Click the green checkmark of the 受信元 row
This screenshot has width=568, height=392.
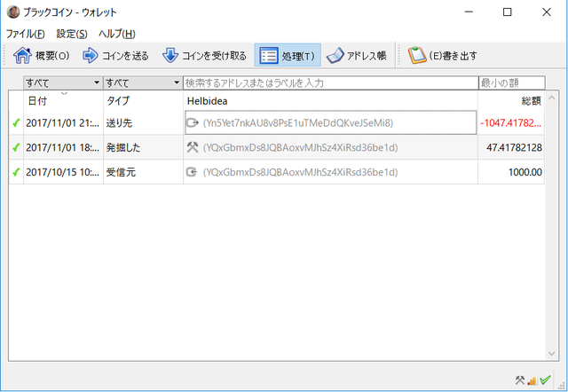16,172
